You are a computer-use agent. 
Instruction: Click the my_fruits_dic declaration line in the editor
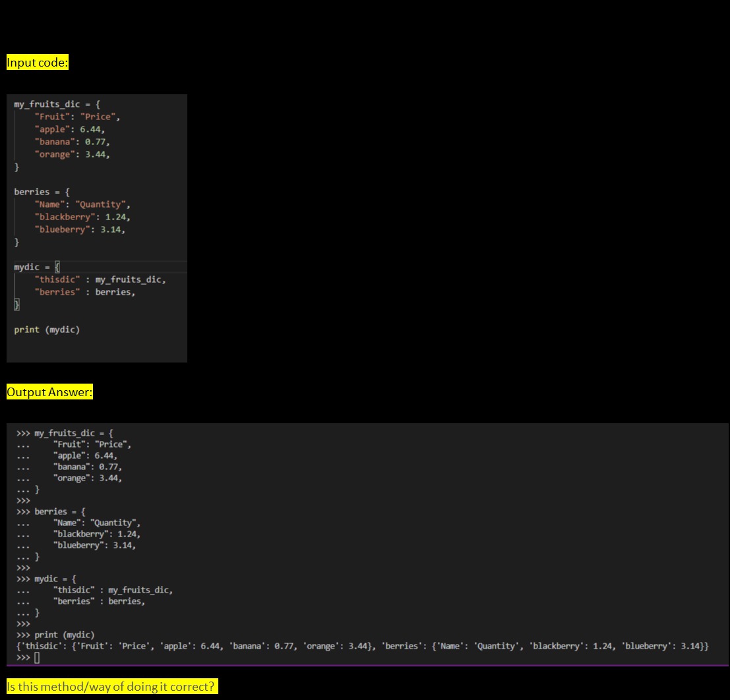tap(57, 104)
